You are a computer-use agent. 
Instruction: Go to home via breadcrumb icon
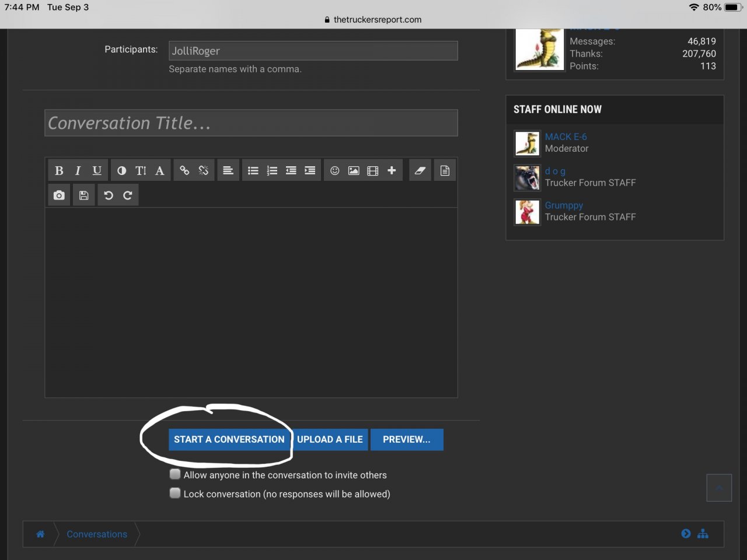point(40,534)
